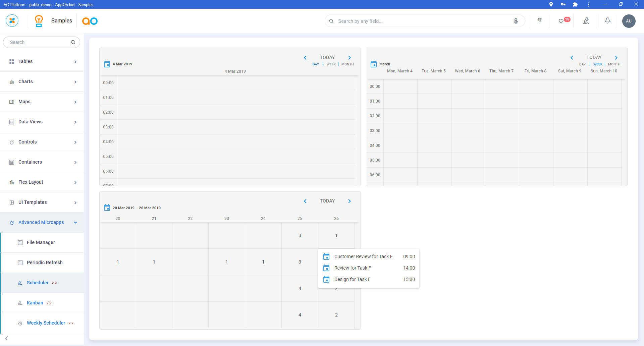This screenshot has height=346, width=644.
Task: Switch the March week scheduler to MONTH view
Action: click(x=614, y=64)
